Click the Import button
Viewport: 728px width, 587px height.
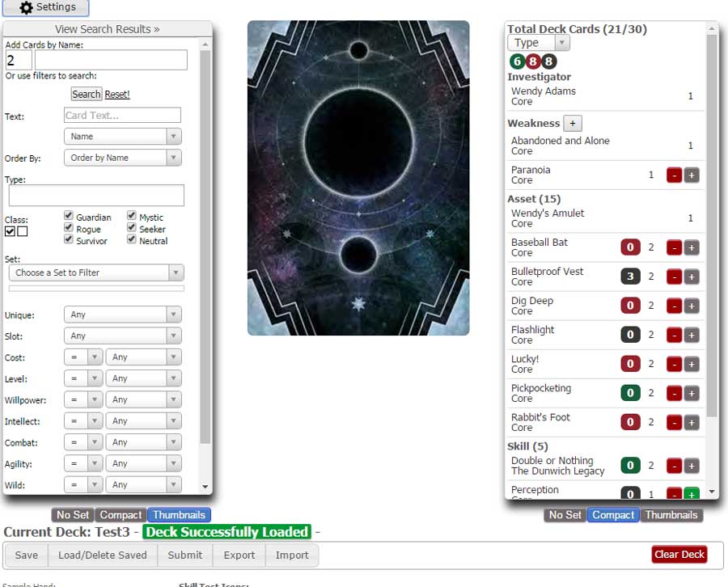[292, 555]
